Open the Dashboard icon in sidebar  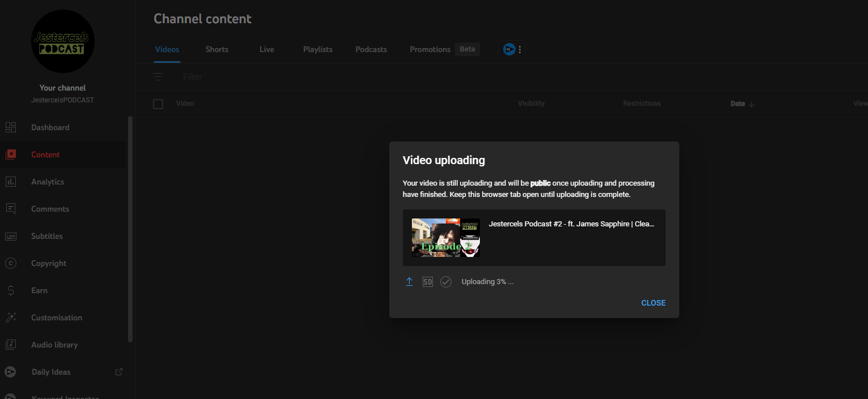[10, 127]
